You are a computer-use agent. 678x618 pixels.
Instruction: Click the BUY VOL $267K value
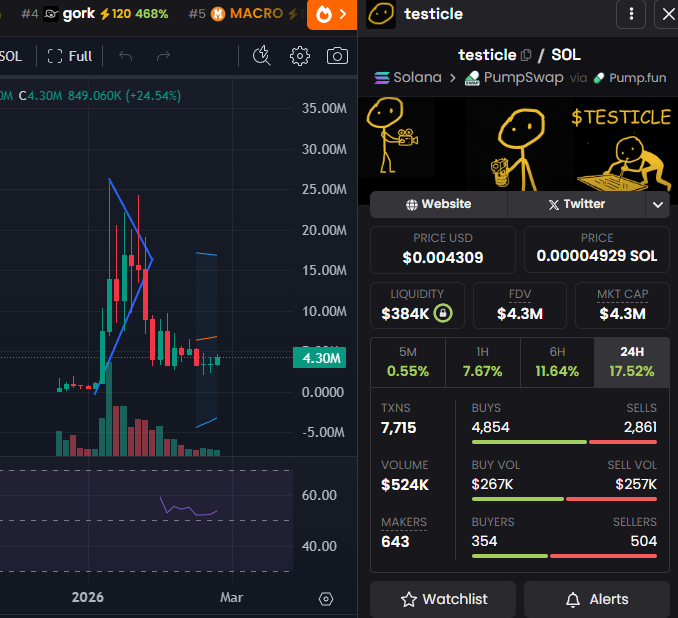(x=492, y=484)
